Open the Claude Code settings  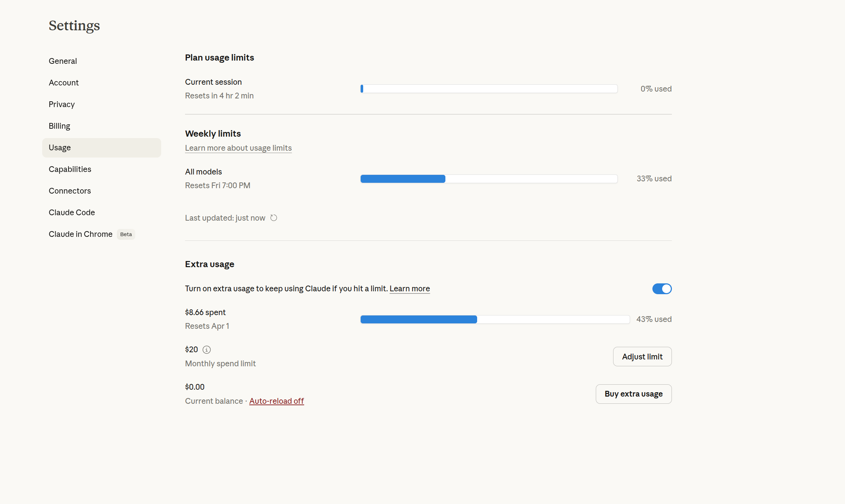72,212
